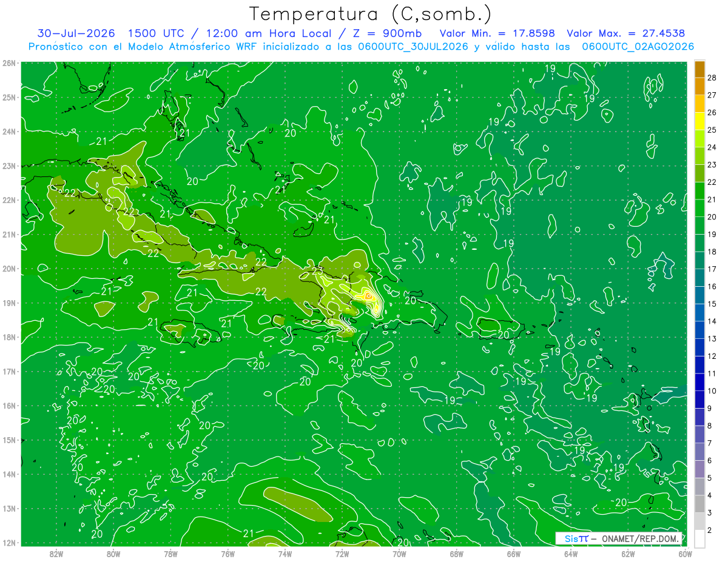Click the color bar label "10"
This screenshot has height=562, width=728.
(712, 390)
